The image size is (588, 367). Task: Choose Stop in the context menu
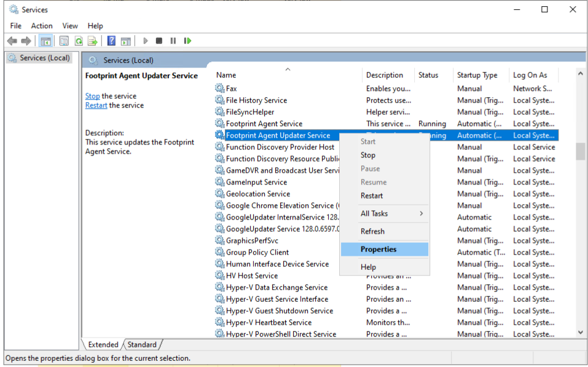pyautogui.click(x=385, y=155)
